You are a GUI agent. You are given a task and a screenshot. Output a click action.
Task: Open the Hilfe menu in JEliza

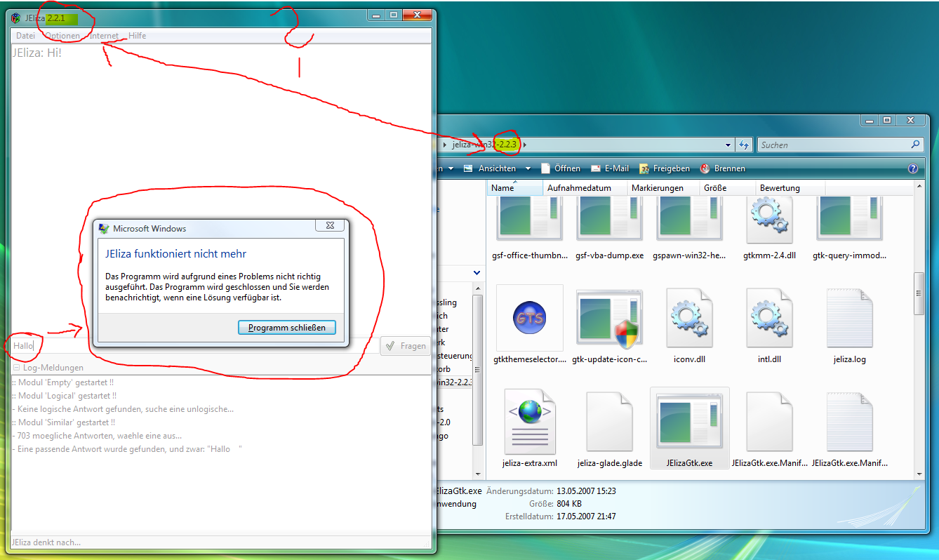pos(138,36)
